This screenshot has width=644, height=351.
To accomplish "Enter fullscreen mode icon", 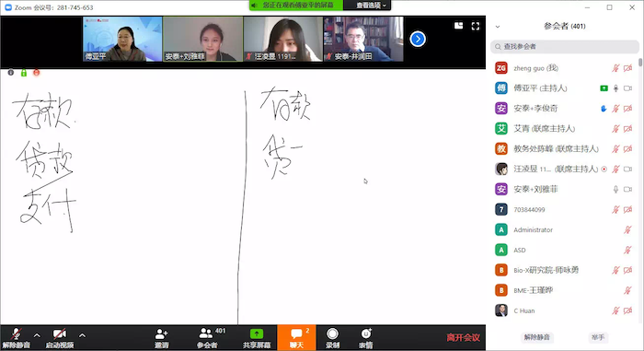I will tap(476, 27).
